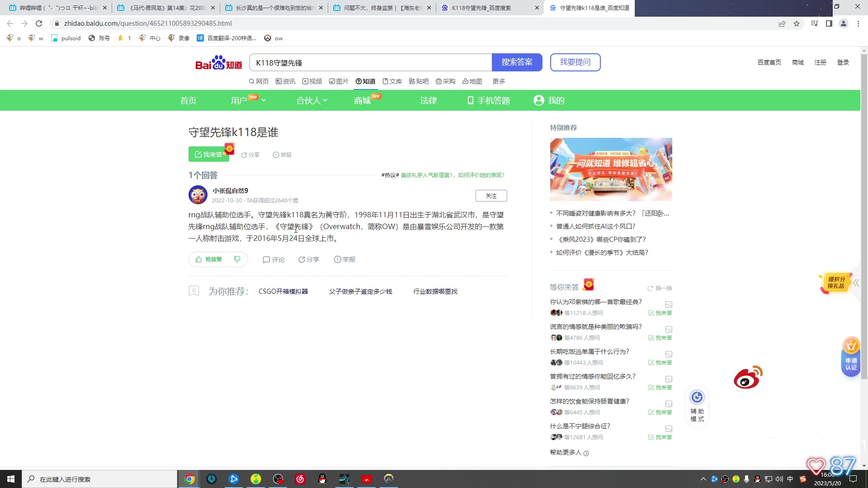Screen dimensions: 868x488
Task: Click 我来答 for 长期吃饭逃单属于什么行为
Action: (660, 363)
